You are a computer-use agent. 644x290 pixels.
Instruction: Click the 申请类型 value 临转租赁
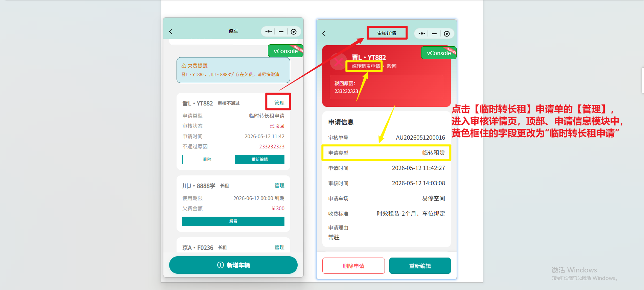pyautogui.click(x=434, y=153)
